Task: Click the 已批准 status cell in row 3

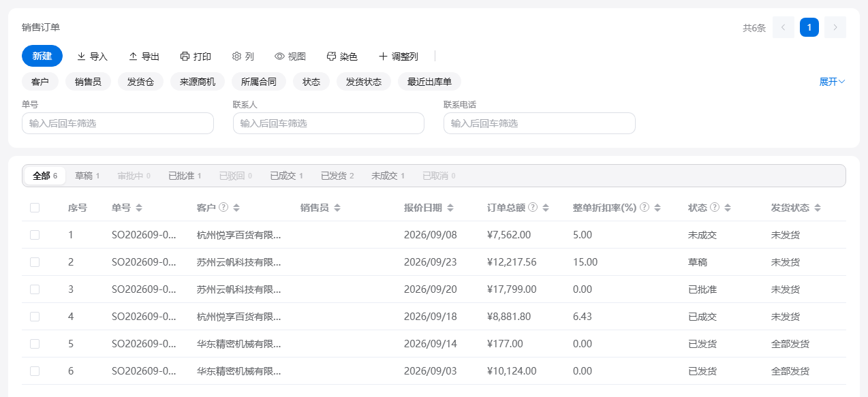Action: pos(702,289)
